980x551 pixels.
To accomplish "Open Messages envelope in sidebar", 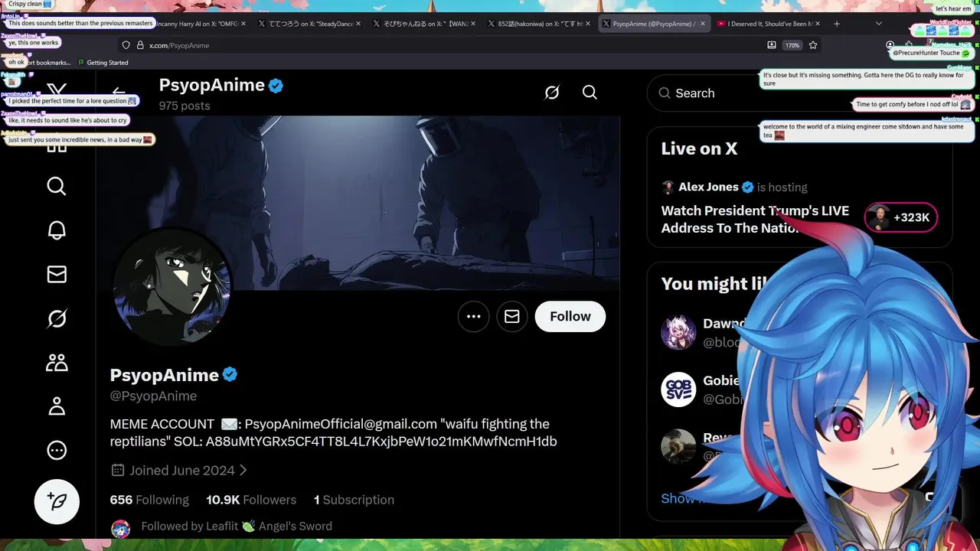I will (57, 274).
